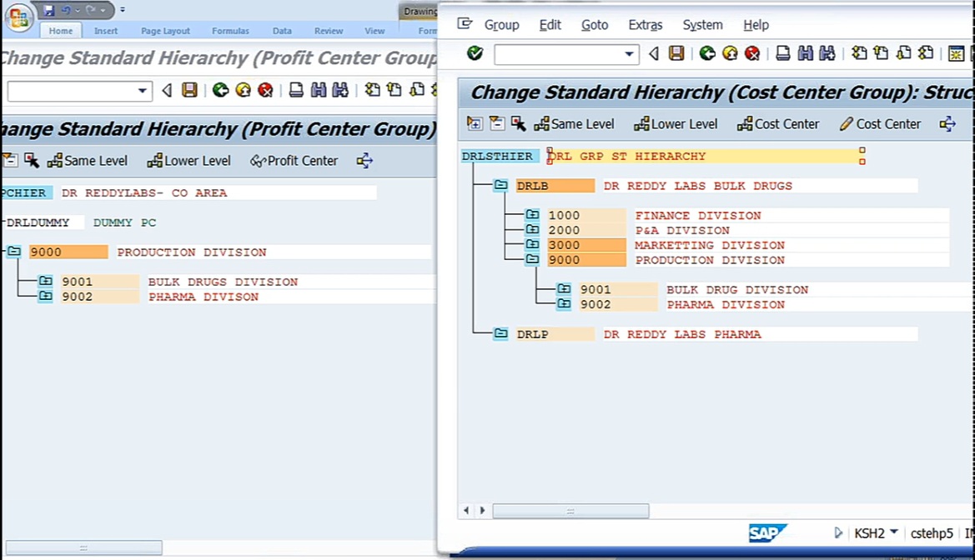Click red Cancel icon in Profit Center window
This screenshot has width=975, height=560.
coord(265,90)
